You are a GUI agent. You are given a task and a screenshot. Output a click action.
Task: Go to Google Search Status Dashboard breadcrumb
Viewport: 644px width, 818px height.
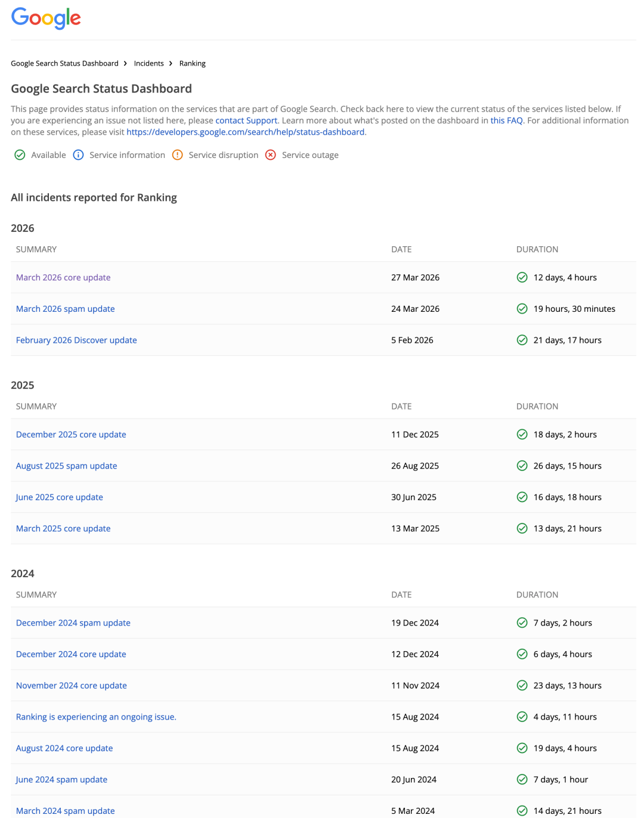pos(64,63)
